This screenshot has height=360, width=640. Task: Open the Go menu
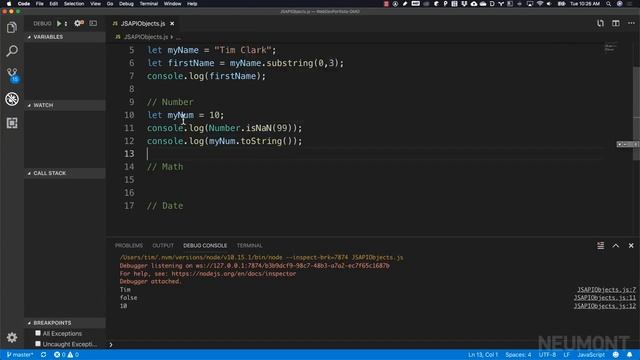tap(110, 4)
